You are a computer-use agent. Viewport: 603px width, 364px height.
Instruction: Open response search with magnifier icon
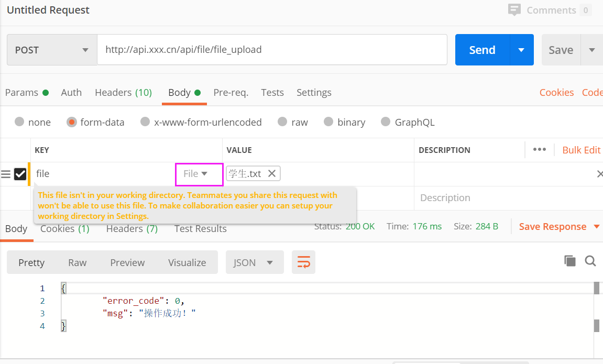pos(590,261)
